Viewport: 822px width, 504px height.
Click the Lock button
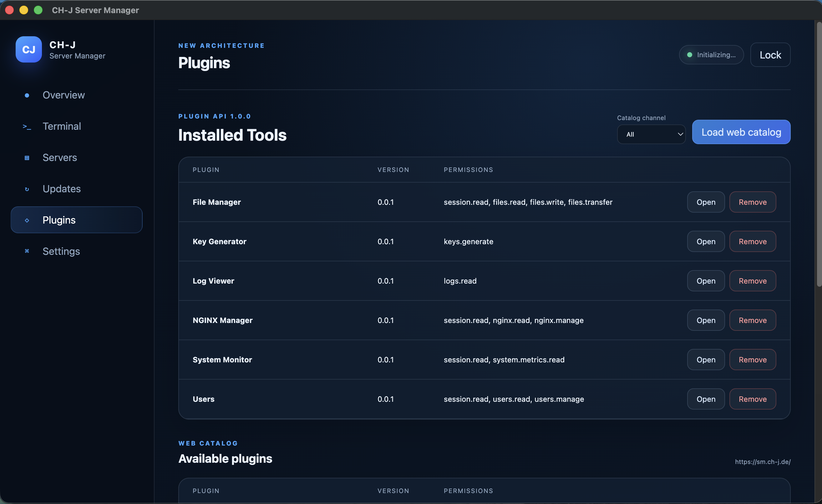coord(770,55)
